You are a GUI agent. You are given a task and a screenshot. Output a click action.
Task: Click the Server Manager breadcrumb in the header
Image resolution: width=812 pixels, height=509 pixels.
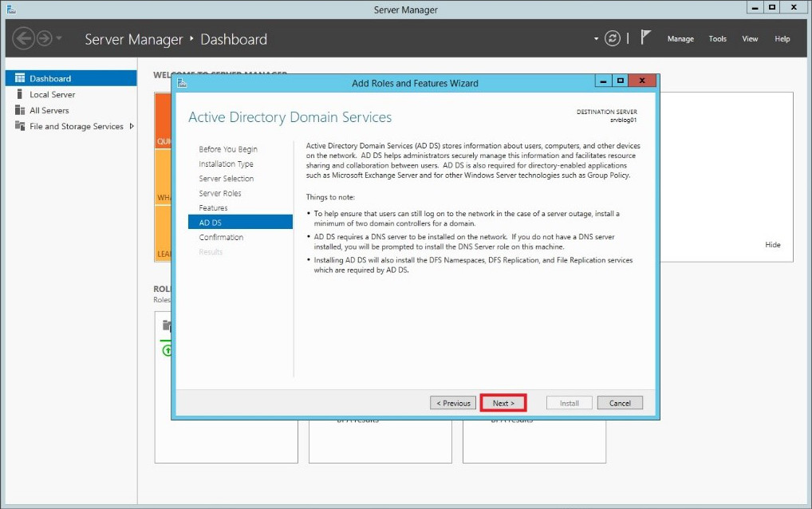click(134, 39)
